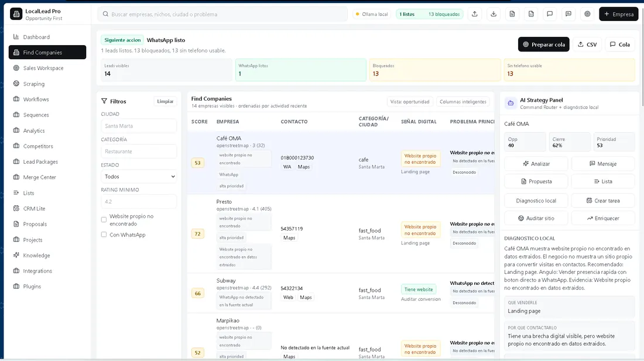644x361 pixels.
Task: Open the Estado dropdown showing Todos
Action: point(139,176)
